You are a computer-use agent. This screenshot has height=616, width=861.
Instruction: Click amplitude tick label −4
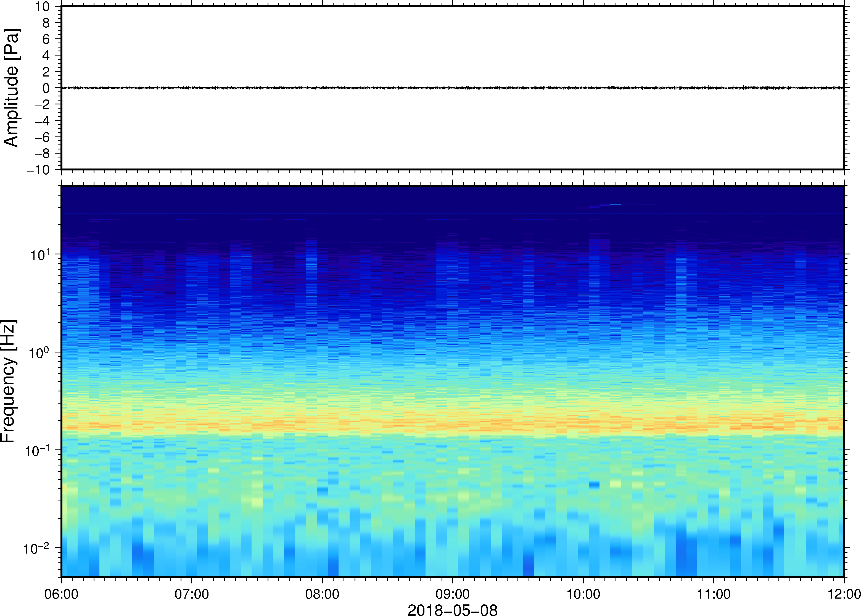coord(42,121)
